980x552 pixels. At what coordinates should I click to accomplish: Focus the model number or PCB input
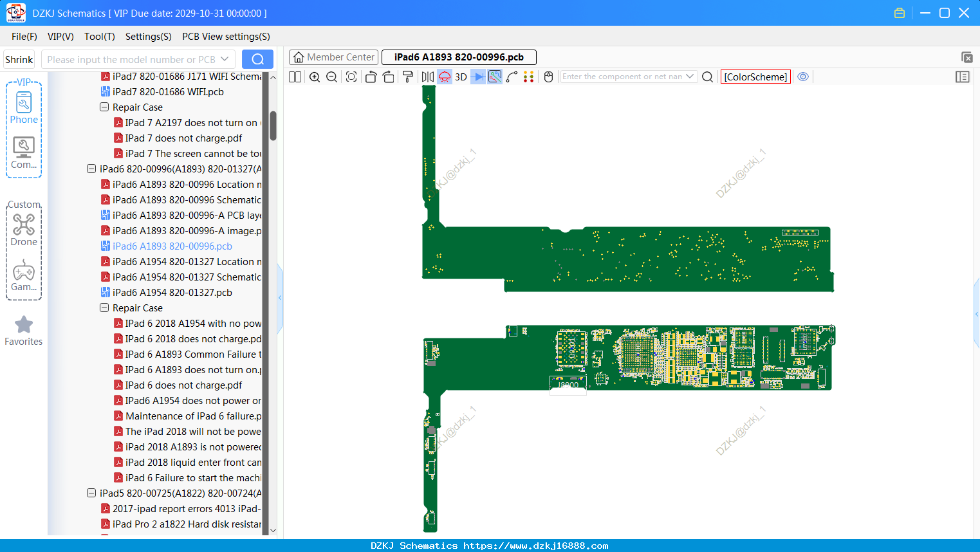click(x=131, y=59)
